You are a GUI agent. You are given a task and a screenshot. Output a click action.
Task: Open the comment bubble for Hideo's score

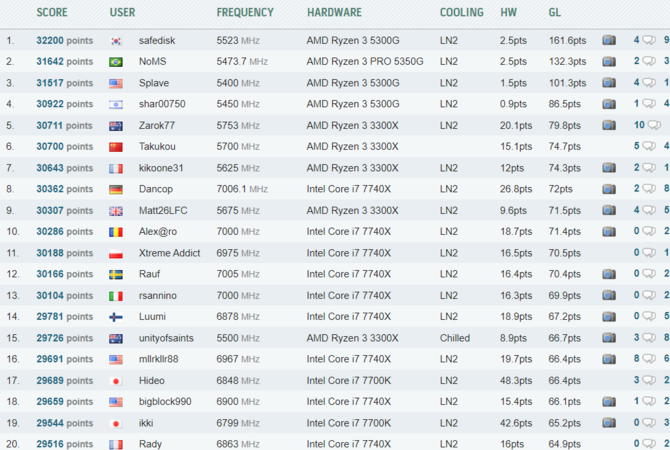pos(649,380)
